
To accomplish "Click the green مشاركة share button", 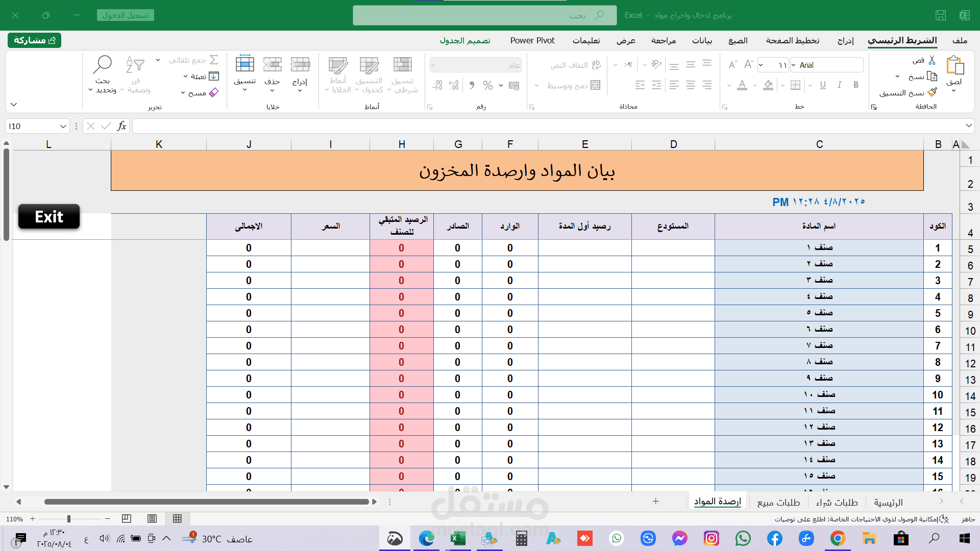I will click(34, 40).
